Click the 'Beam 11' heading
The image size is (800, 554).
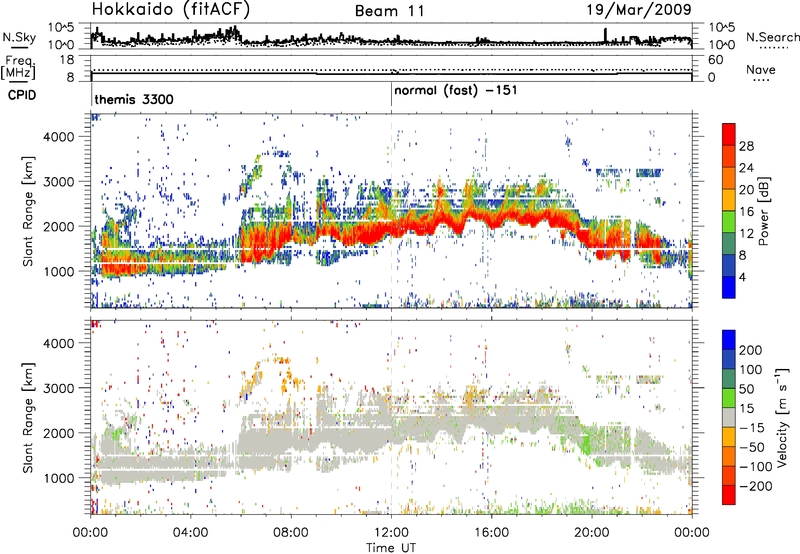point(390,11)
